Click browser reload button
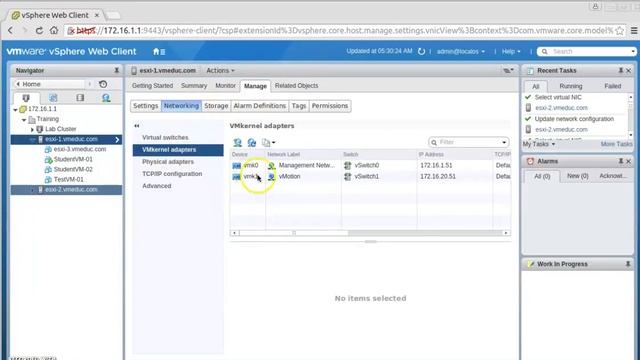The image size is (640, 360). [39, 31]
